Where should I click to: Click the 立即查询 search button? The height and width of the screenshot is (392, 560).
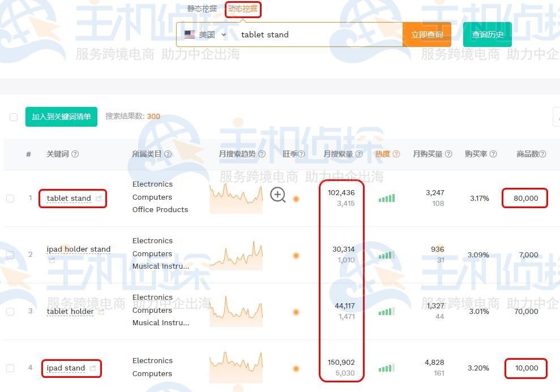[x=426, y=35]
